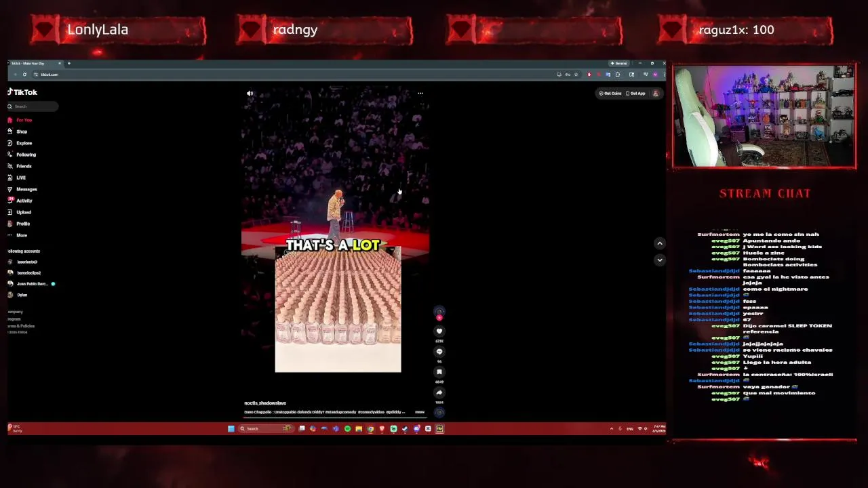This screenshot has width=868, height=488.
Task: Click the TikTok logo
Action: coord(22,92)
